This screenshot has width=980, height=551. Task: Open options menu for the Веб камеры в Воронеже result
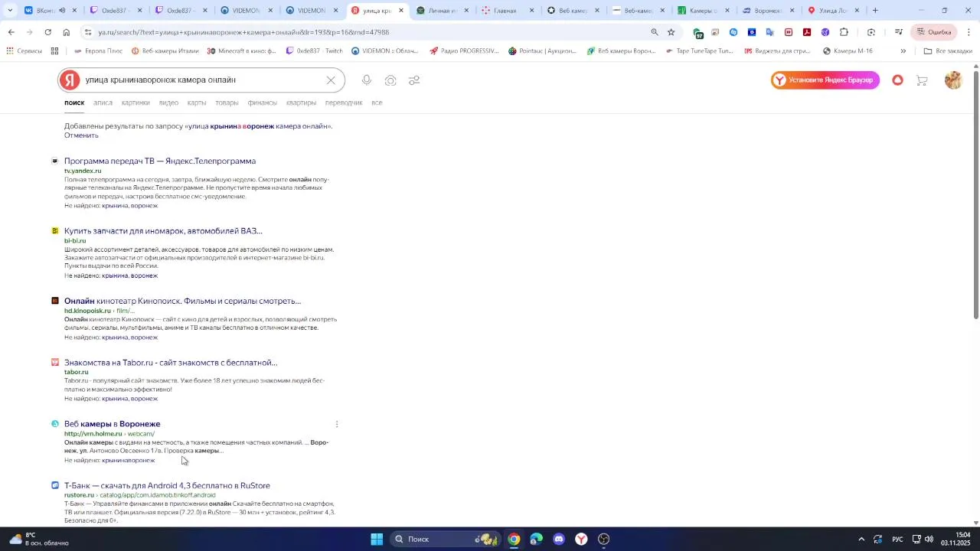click(x=337, y=424)
